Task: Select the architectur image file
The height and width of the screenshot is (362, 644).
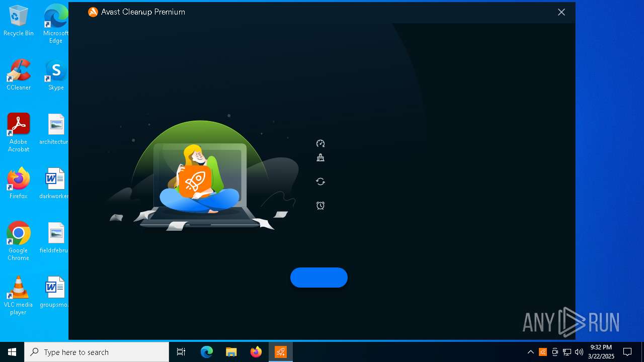Action: click(x=55, y=129)
